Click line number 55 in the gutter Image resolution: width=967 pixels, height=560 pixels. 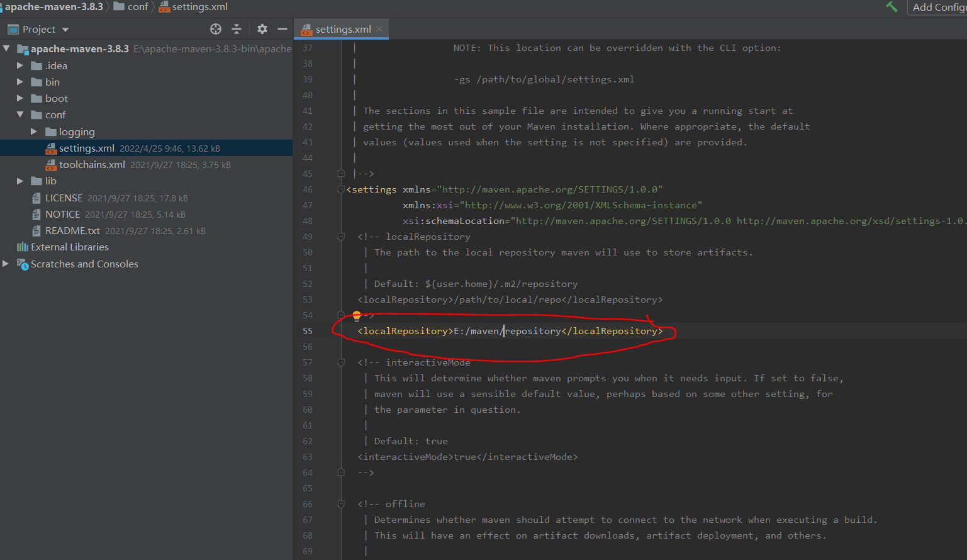coord(307,331)
